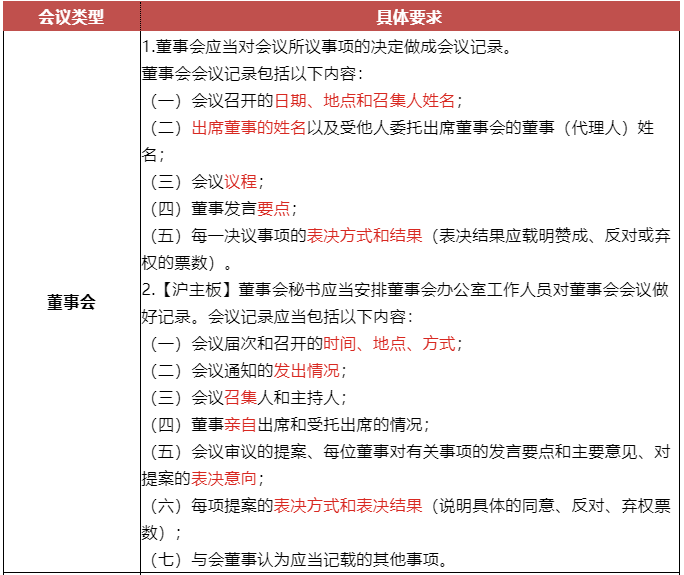Click the line 权的票数）。

(x=187, y=263)
